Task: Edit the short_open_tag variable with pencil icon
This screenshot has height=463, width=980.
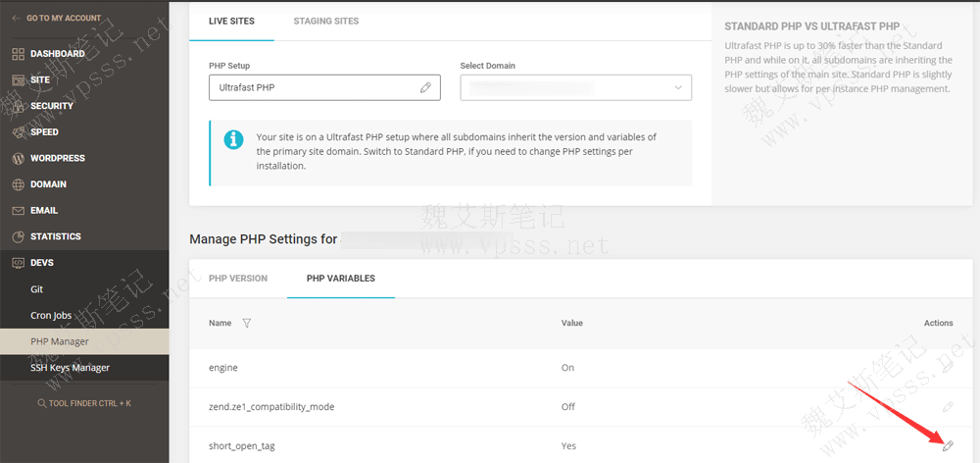Action: coord(947,446)
